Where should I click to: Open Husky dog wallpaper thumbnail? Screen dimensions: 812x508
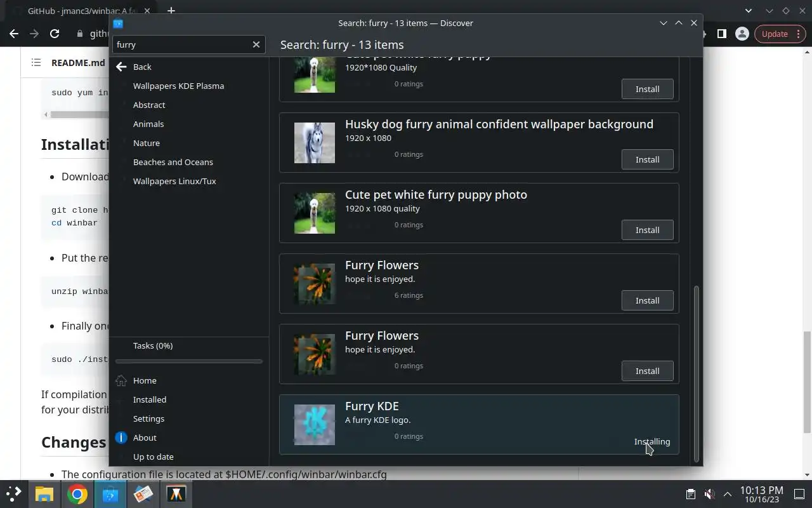point(315,143)
